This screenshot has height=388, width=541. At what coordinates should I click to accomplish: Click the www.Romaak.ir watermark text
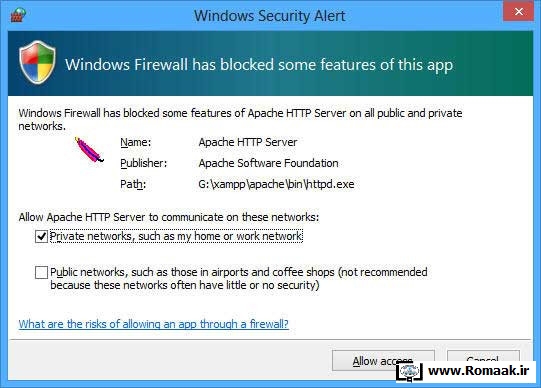(479, 371)
